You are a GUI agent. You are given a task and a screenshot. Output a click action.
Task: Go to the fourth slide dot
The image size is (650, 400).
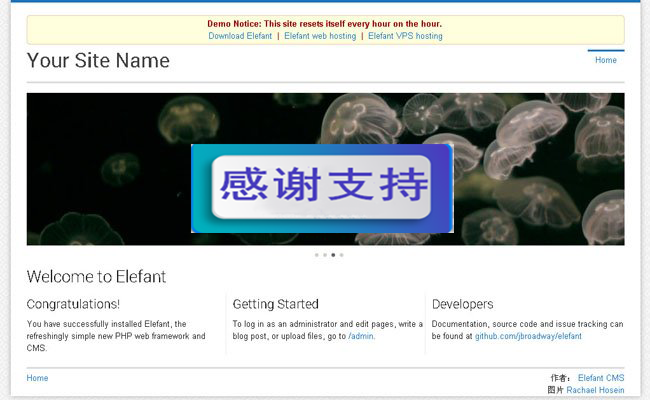342,255
